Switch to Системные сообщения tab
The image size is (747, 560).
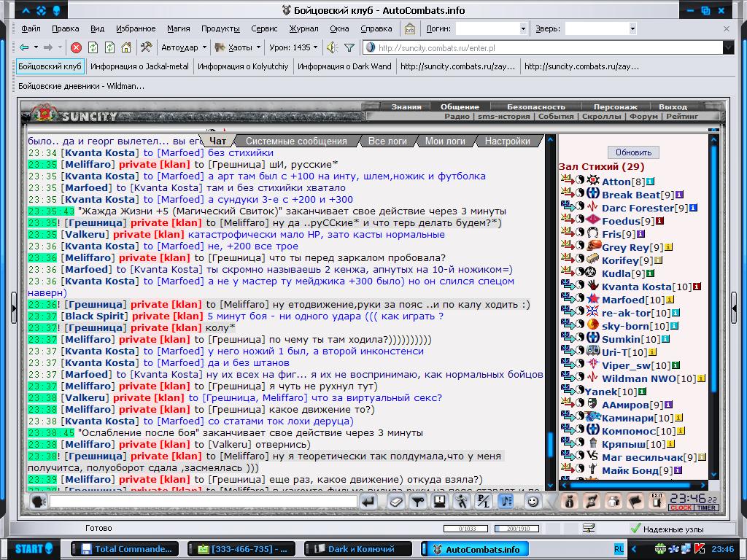point(296,141)
